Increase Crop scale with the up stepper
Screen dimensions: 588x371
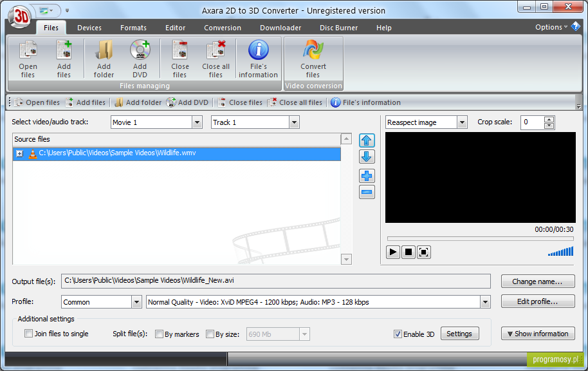pos(549,119)
